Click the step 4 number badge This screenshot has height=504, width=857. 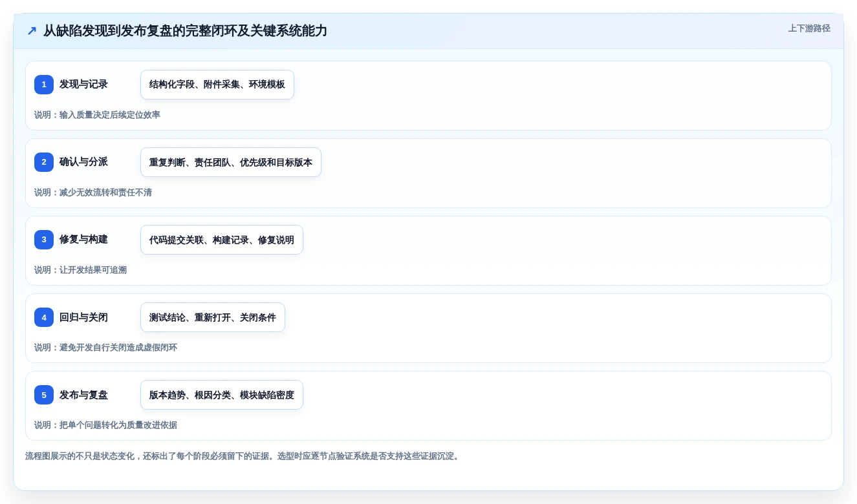tap(44, 317)
